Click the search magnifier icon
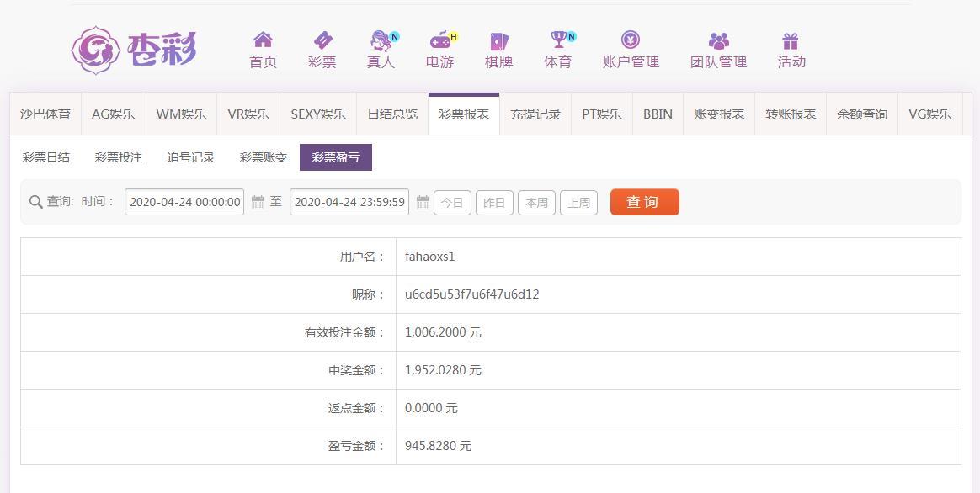The image size is (980, 493). [36, 202]
